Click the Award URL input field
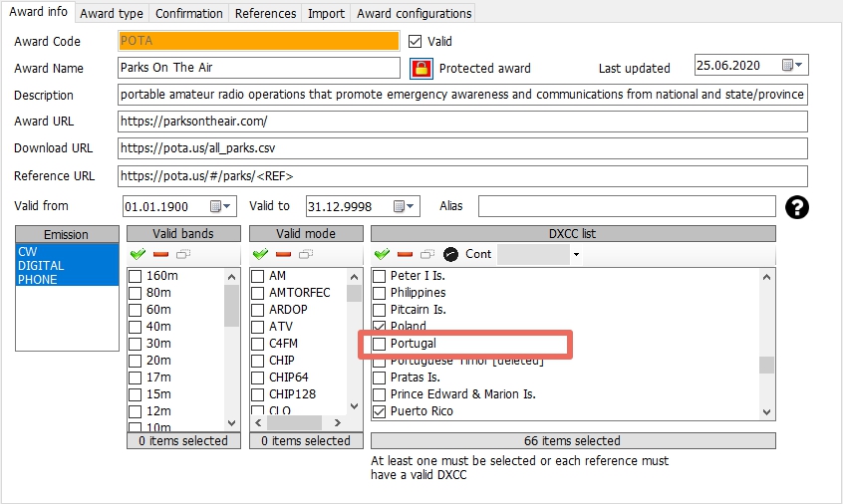843x504 pixels. (462, 122)
